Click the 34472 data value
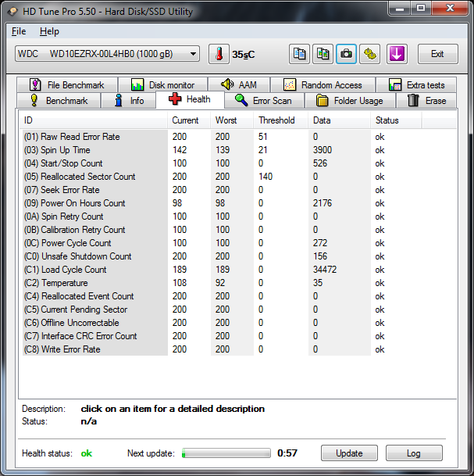474x476 pixels. [x=325, y=270]
